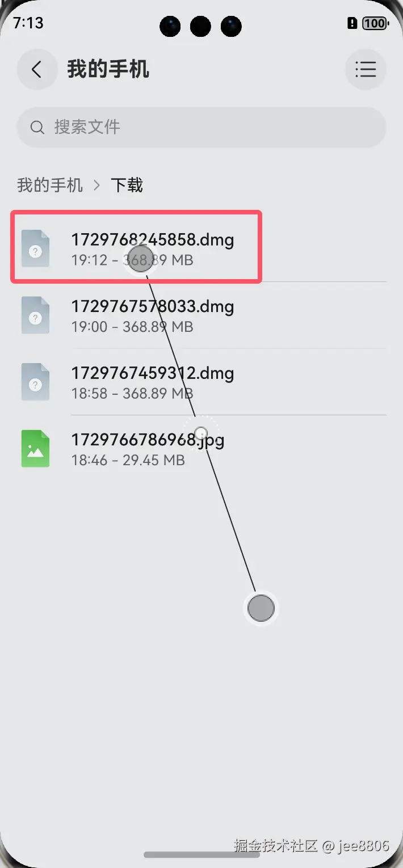This screenshot has height=868, width=403.
Task: Tap the magnifier icon in the search bar
Action: pyautogui.click(x=37, y=127)
